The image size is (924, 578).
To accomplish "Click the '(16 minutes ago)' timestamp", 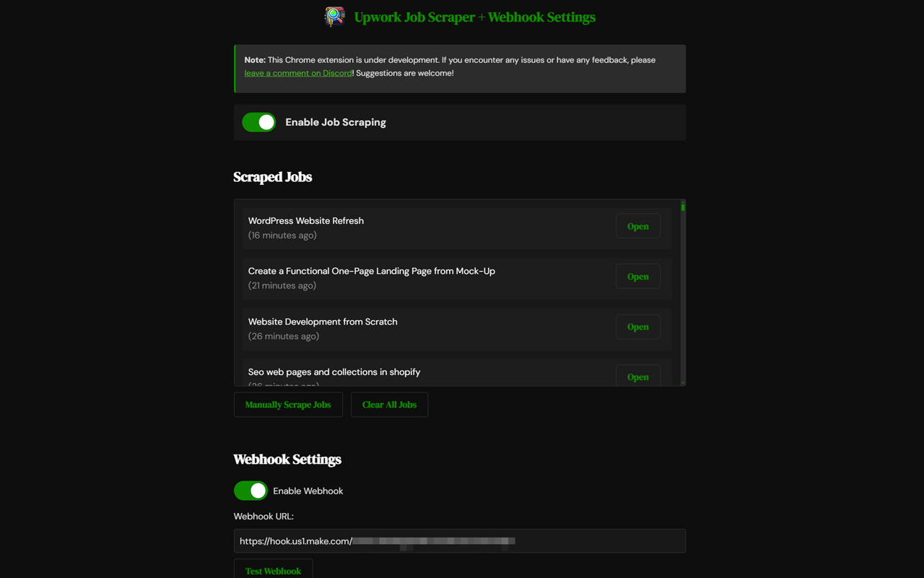I will (x=282, y=236).
